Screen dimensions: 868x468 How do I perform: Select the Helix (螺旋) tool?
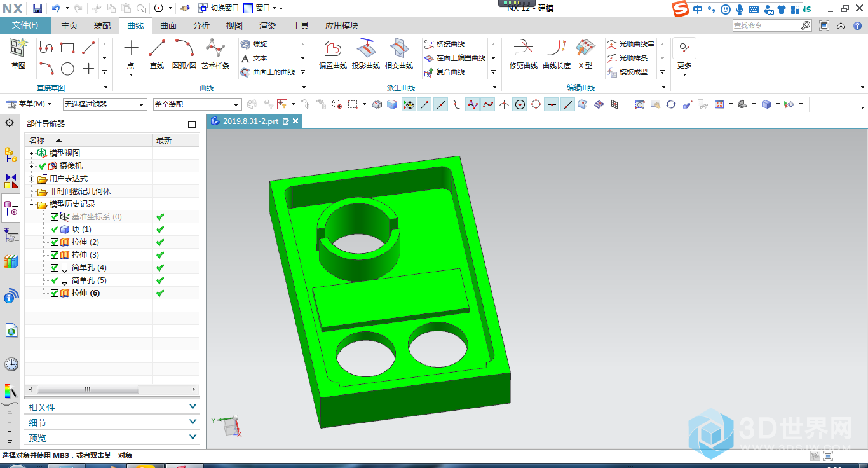(x=254, y=44)
